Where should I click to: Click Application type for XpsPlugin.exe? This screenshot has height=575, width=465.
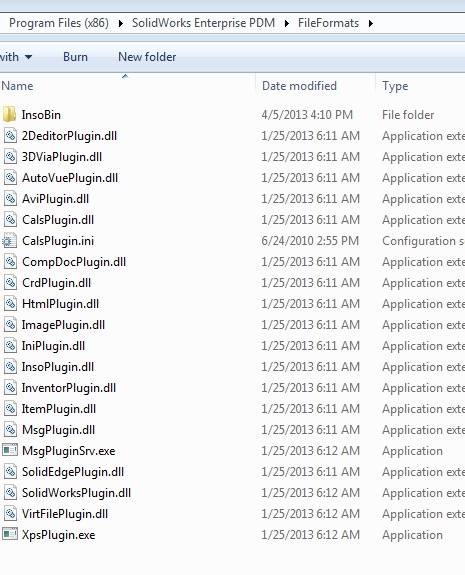click(412, 535)
